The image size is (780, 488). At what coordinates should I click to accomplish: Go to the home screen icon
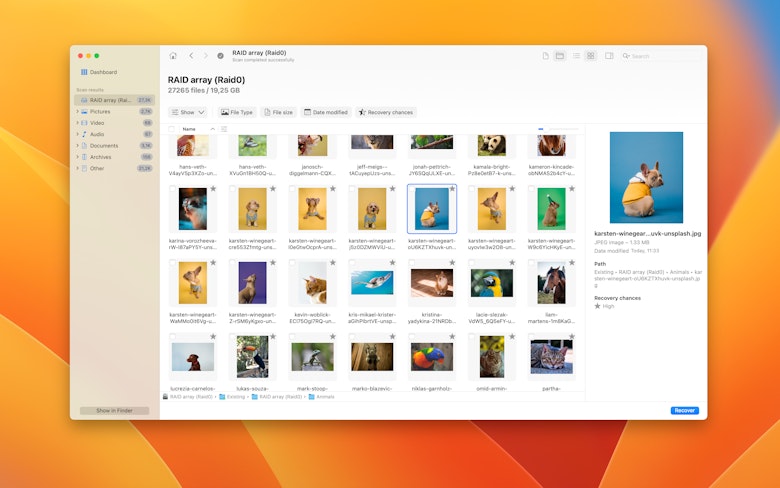point(173,56)
